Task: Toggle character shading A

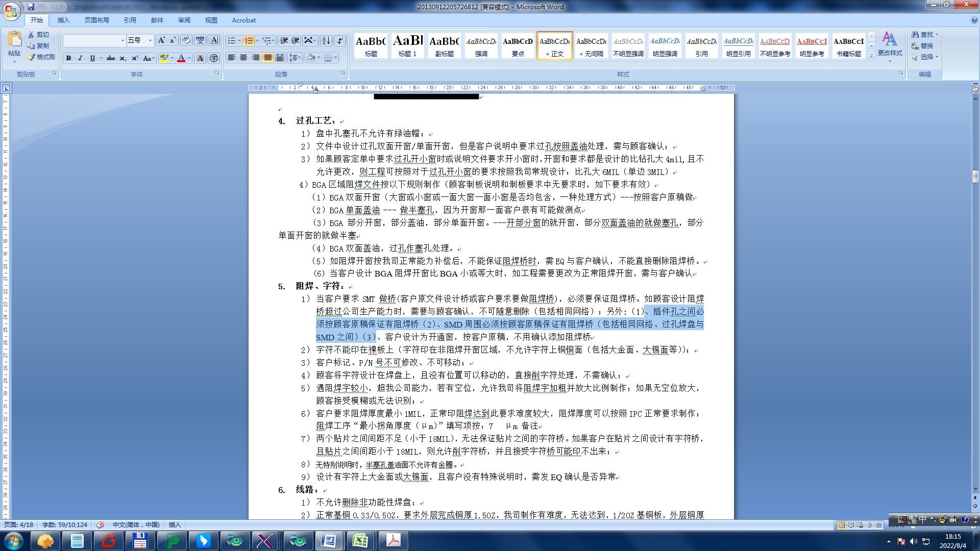Action: pyautogui.click(x=200, y=58)
